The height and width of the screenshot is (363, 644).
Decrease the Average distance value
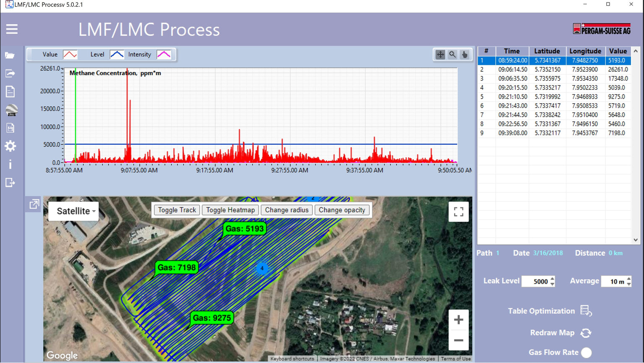[628, 284]
